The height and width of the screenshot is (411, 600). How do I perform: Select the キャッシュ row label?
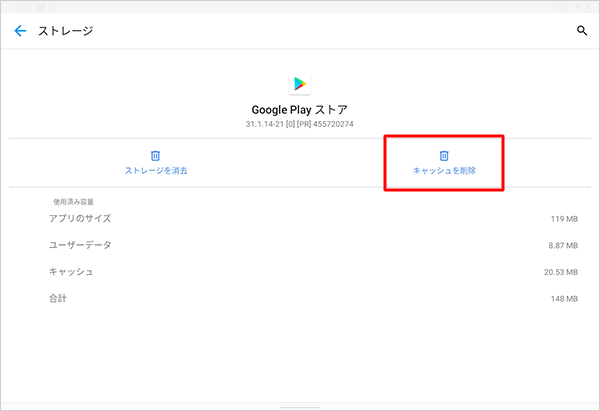[x=71, y=272]
